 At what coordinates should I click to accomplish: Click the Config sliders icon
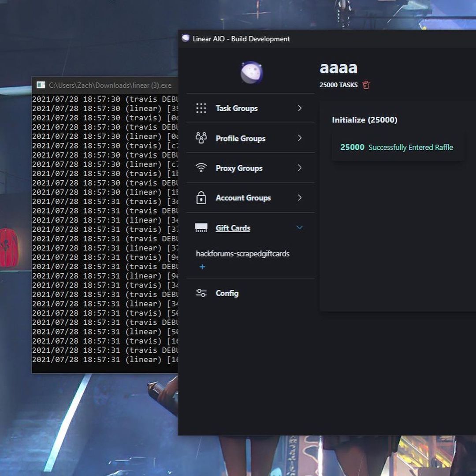[x=201, y=293]
